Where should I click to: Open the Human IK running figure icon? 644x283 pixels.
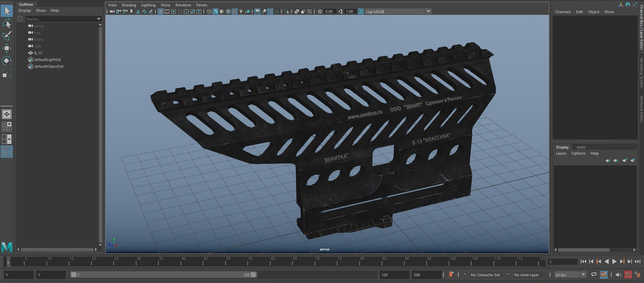pyautogui.click(x=638, y=275)
